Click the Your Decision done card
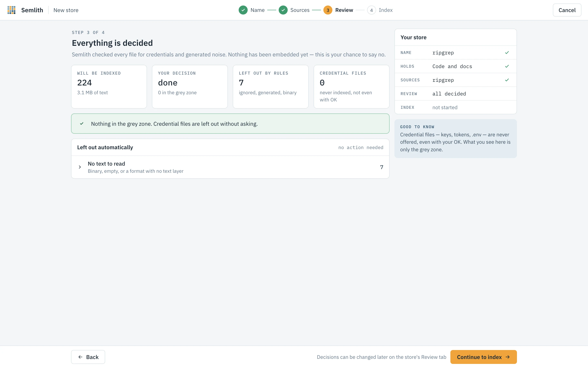Screen dimensions: 588x368 [x=190, y=87]
